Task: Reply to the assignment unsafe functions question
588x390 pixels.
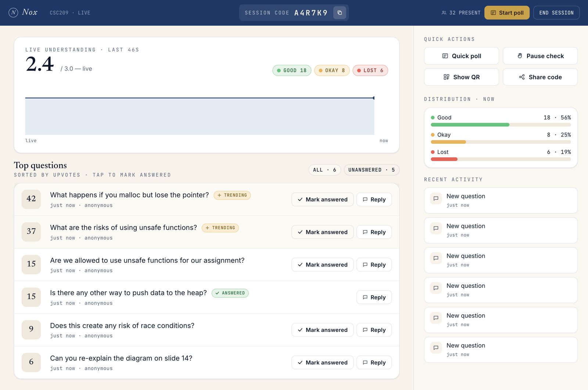Action: [x=374, y=265]
